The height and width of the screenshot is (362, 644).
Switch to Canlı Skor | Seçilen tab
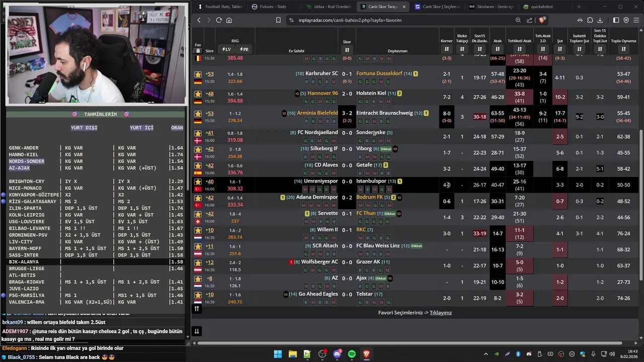pyautogui.click(x=437, y=7)
